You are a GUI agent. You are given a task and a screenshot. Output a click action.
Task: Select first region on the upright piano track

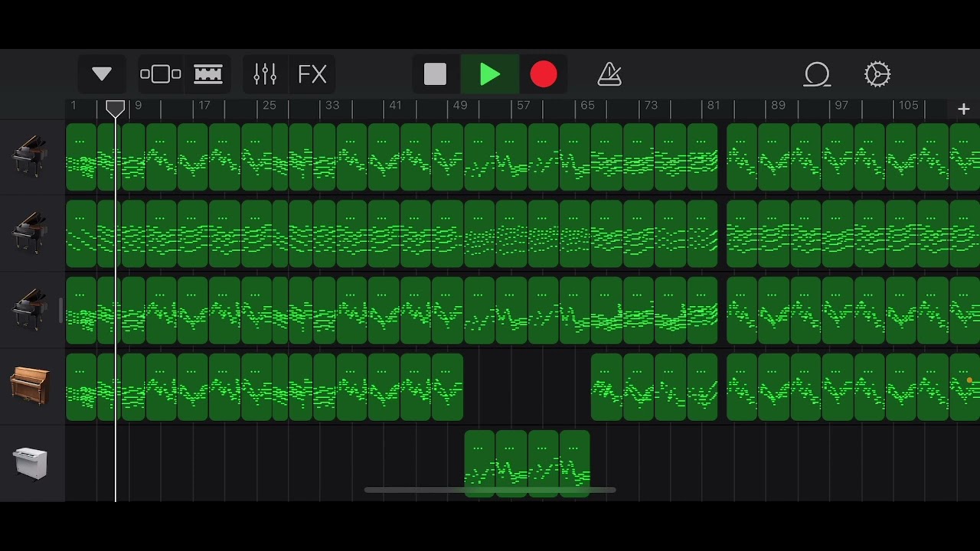point(81,386)
